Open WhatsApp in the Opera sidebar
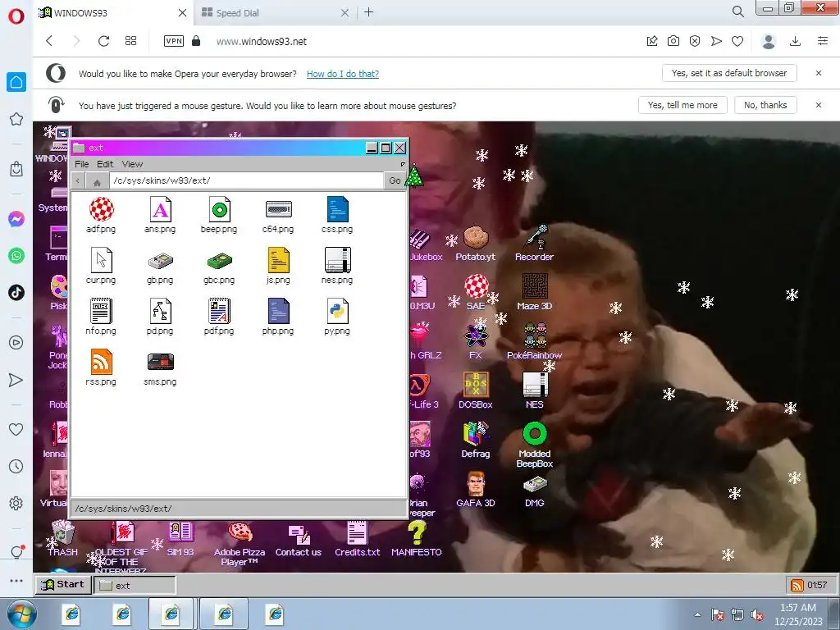This screenshot has width=840, height=630. pos(16,256)
